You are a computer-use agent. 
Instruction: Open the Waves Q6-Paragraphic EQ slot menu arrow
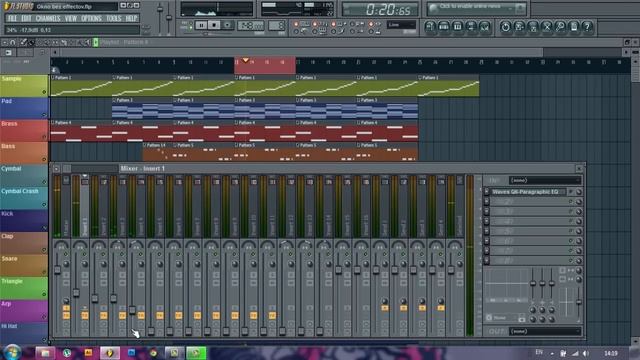tap(487, 191)
